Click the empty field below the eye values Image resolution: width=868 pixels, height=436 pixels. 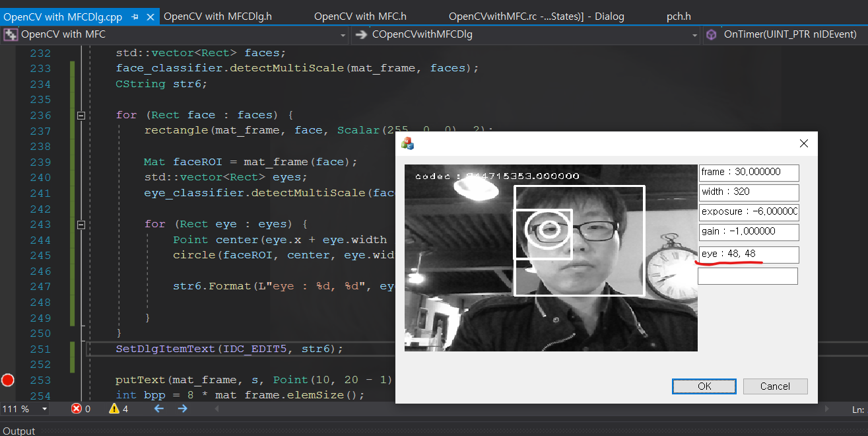[x=747, y=275]
